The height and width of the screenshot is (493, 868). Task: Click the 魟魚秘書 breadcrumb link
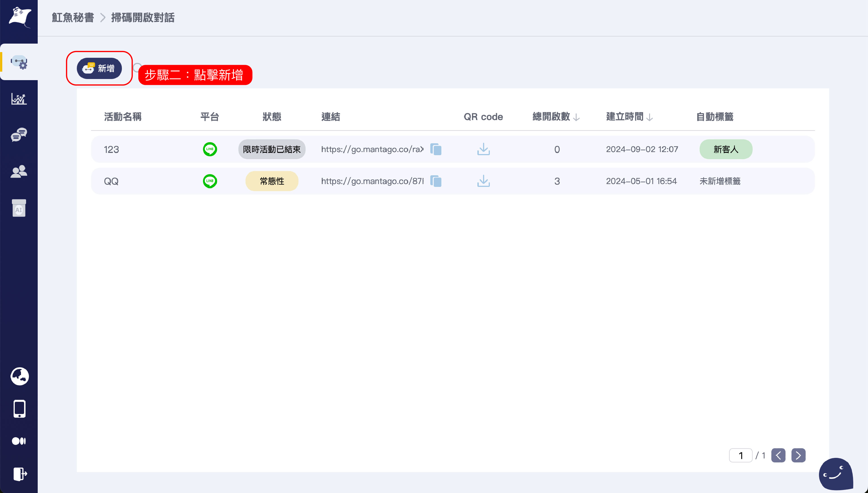(x=73, y=18)
